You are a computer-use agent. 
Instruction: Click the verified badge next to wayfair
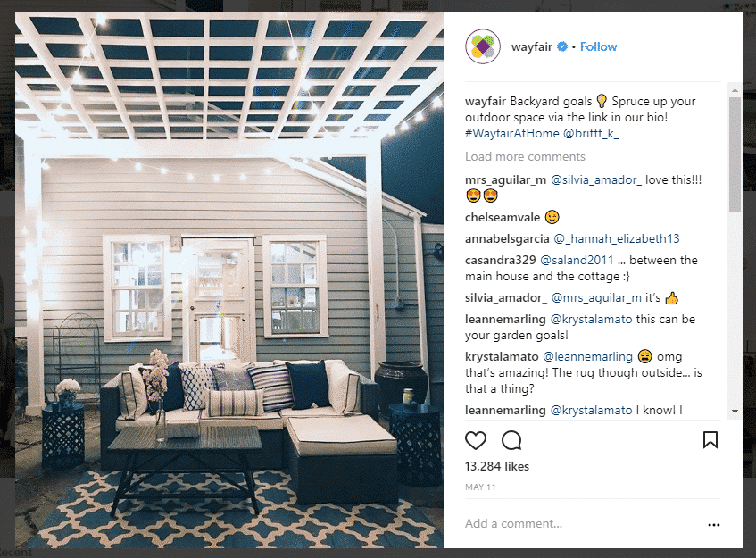pos(562,46)
